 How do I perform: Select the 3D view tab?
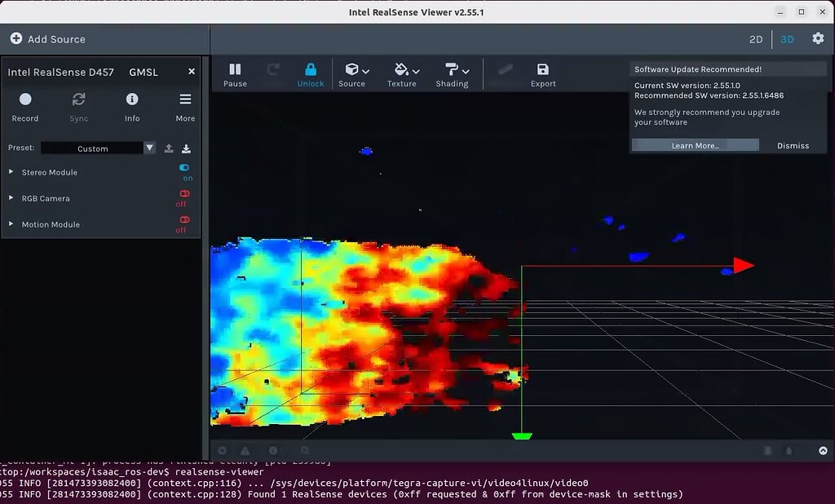787,38
